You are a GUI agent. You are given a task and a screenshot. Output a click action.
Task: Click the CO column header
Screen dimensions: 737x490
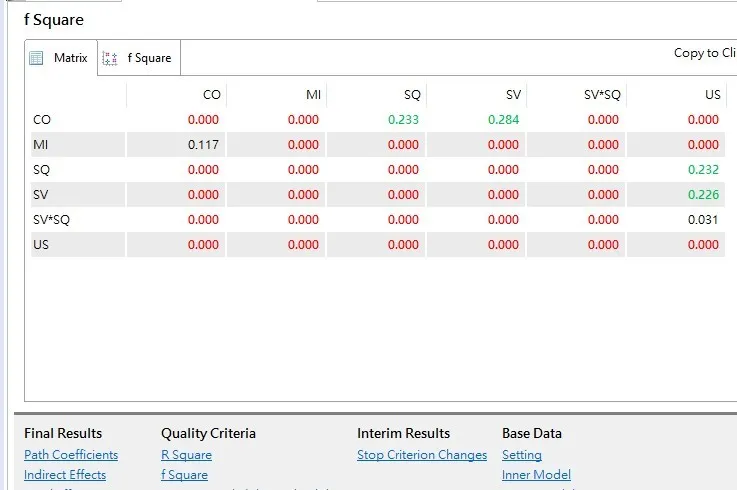[x=211, y=95]
